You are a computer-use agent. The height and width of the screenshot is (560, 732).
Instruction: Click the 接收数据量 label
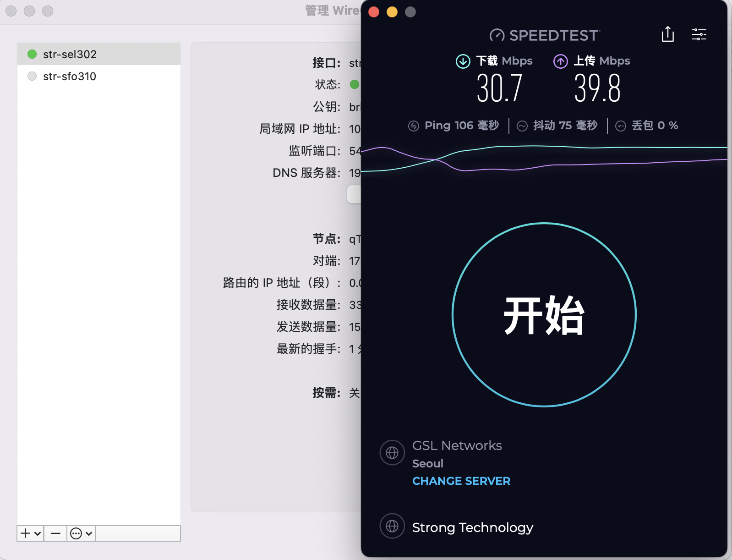(x=309, y=305)
